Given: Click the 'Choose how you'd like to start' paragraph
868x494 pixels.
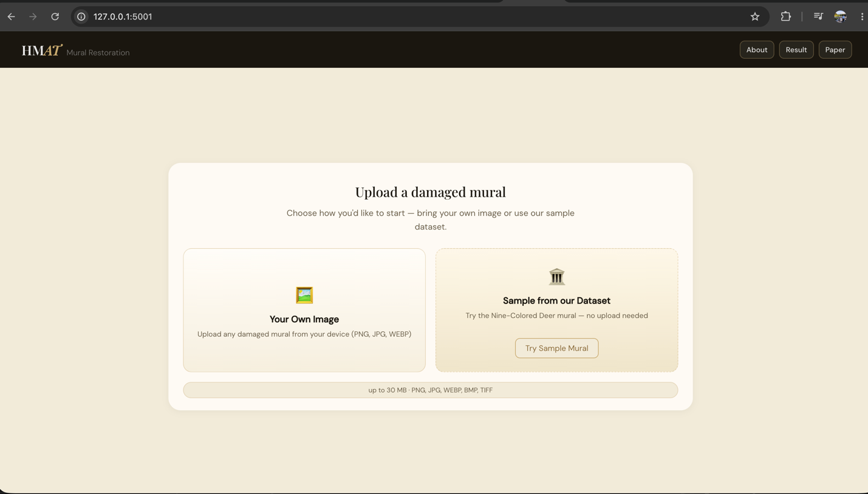Looking at the screenshot, I should point(431,220).
